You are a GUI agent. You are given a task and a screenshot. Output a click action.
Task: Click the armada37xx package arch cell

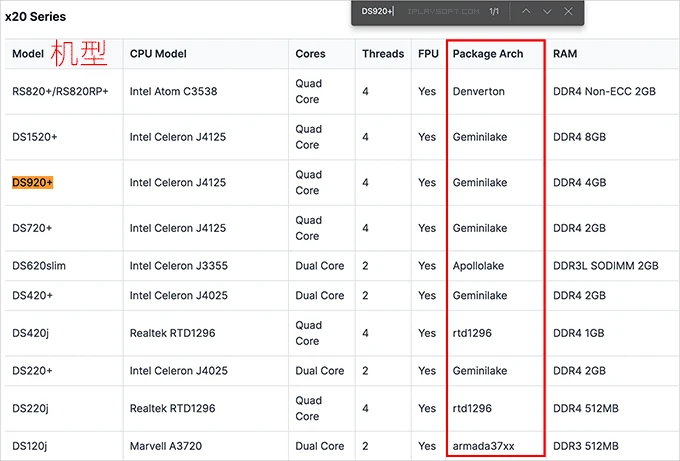point(483,445)
